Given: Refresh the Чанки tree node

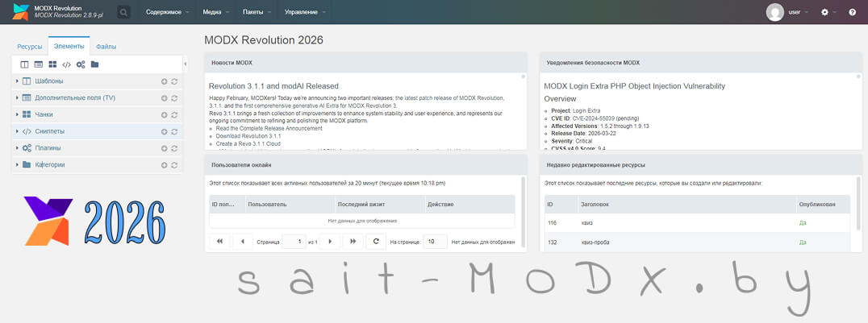Looking at the screenshot, I should pyautogui.click(x=174, y=114).
